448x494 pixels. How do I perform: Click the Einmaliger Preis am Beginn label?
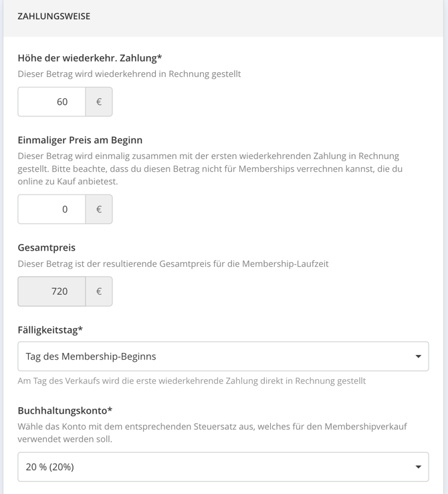click(x=80, y=140)
